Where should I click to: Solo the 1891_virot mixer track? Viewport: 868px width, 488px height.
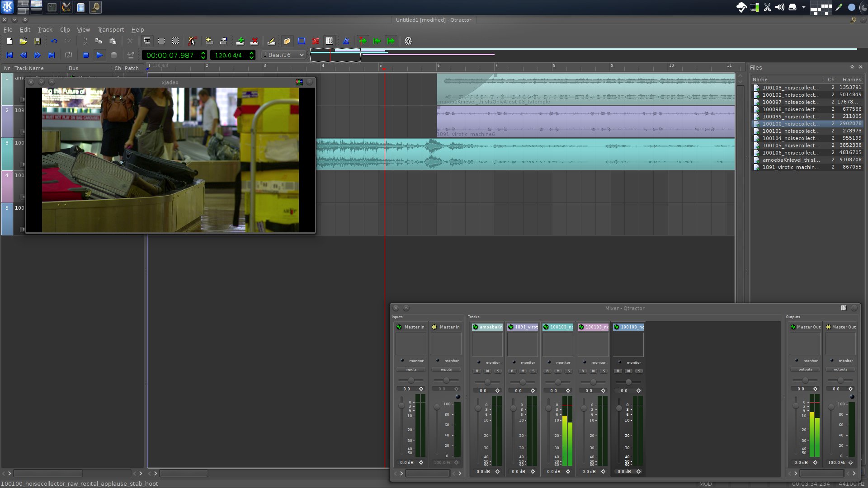pyautogui.click(x=533, y=371)
